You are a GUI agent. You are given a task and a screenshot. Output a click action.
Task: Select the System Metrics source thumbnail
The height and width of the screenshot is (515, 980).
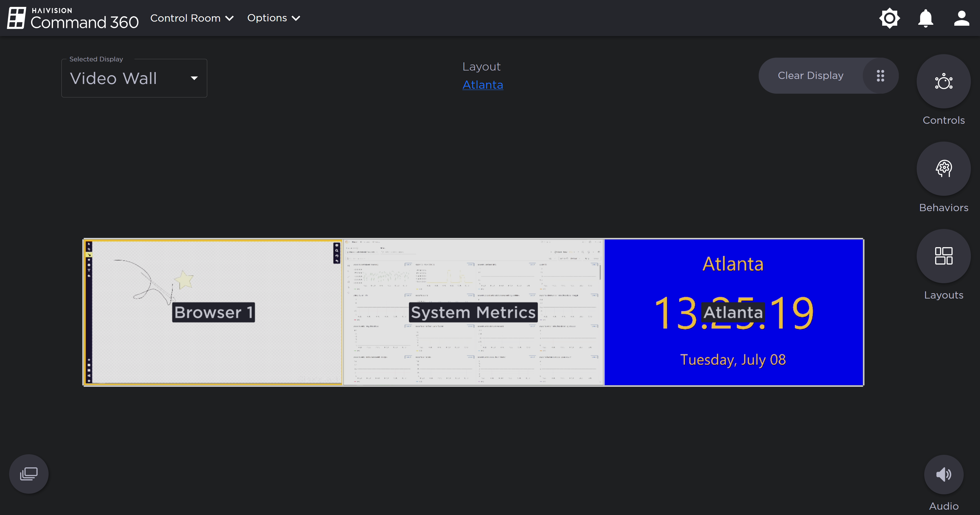[x=473, y=312]
